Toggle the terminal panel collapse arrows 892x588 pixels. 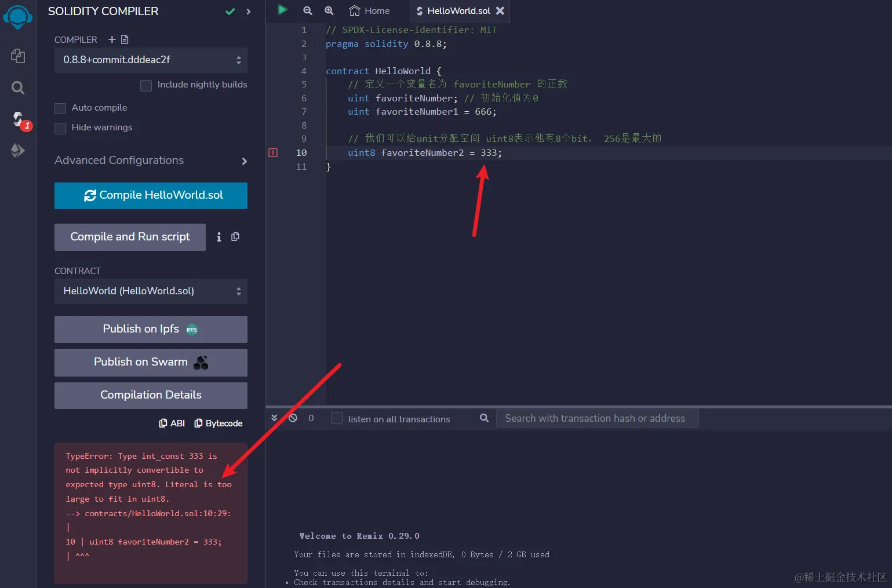tap(274, 418)
